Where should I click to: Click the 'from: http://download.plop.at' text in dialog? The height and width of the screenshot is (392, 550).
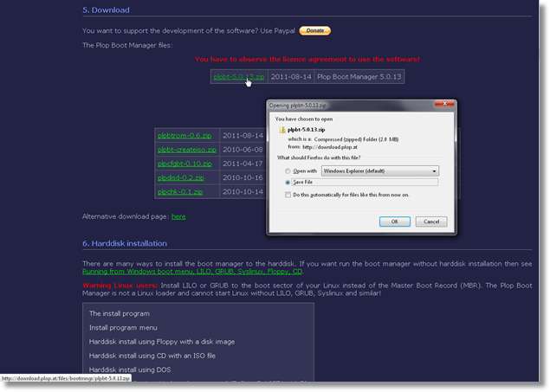click(323, 147)
